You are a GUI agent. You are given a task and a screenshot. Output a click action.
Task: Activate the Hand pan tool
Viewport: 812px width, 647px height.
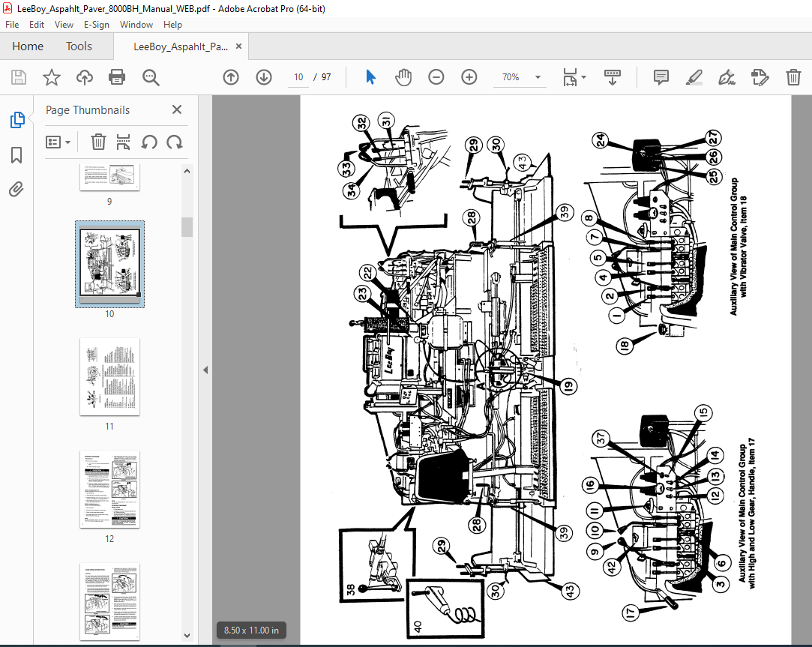(x=403, y=77)
